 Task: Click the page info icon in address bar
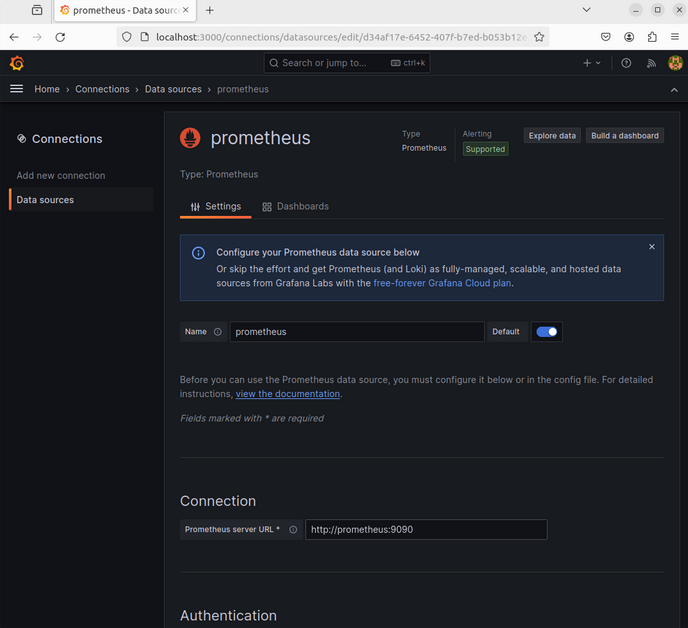coord(144,37)
